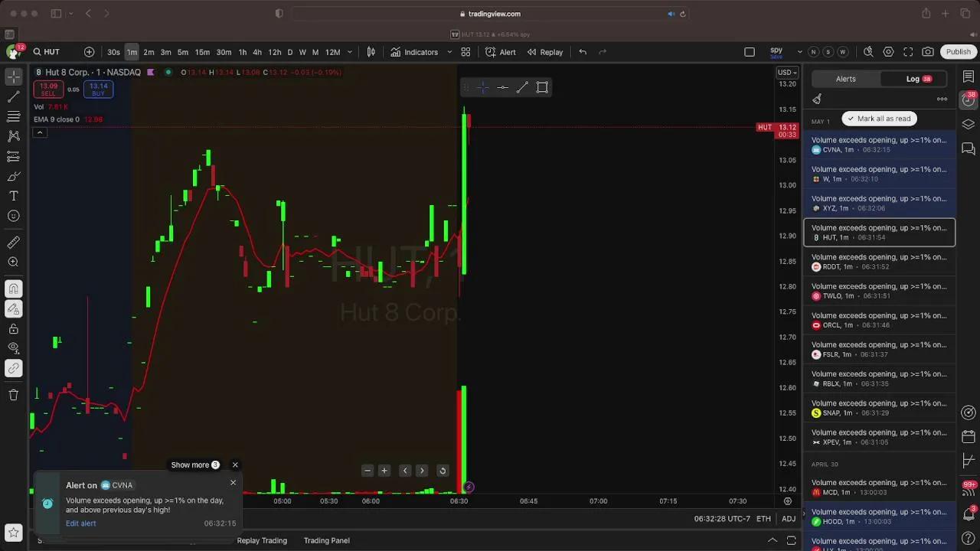The height and width of the screenshot is (551, 980).
Task: Expand the spy layout dropdown arrow
Action: (800, 52)
